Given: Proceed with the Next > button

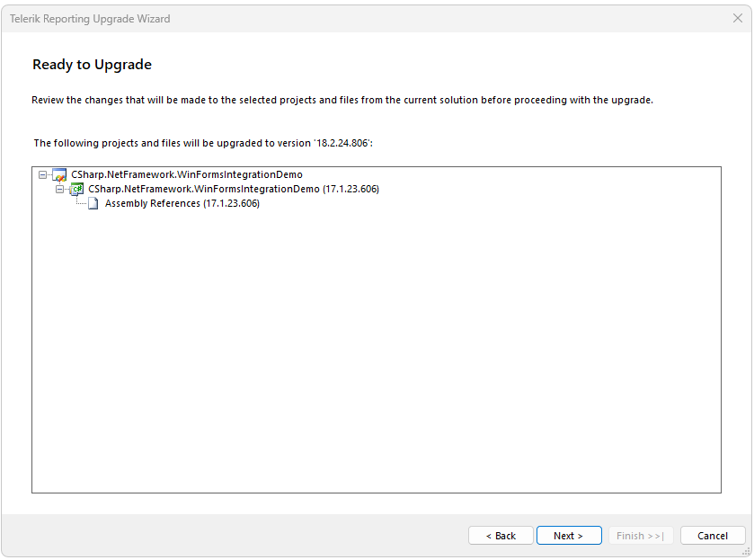Looking at the screenshot, I should (x=569, y=536).
